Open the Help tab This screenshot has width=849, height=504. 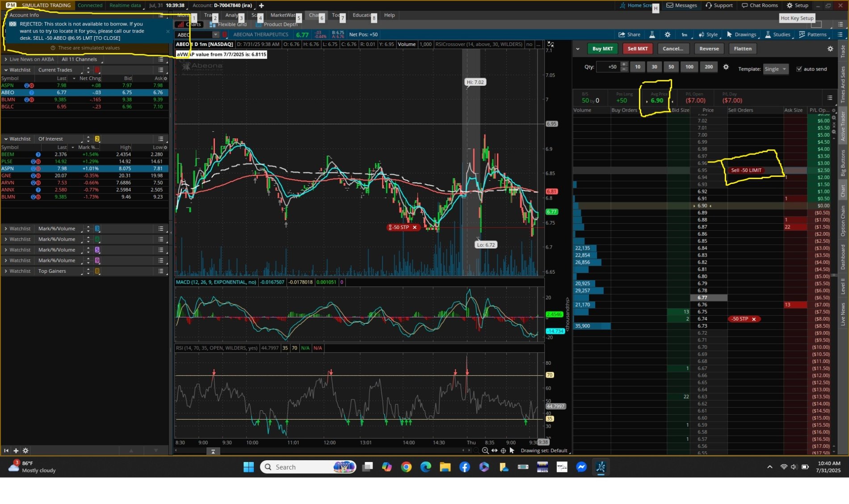[389, 15]
